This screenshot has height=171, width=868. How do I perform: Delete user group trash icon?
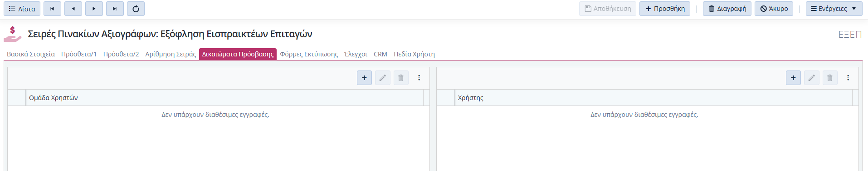click(401, 78)
